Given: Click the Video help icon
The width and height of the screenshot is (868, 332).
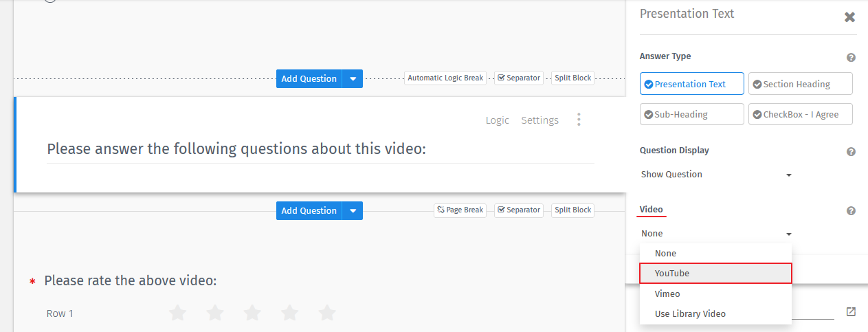Looking at the screenshot, I should [851, 211].
